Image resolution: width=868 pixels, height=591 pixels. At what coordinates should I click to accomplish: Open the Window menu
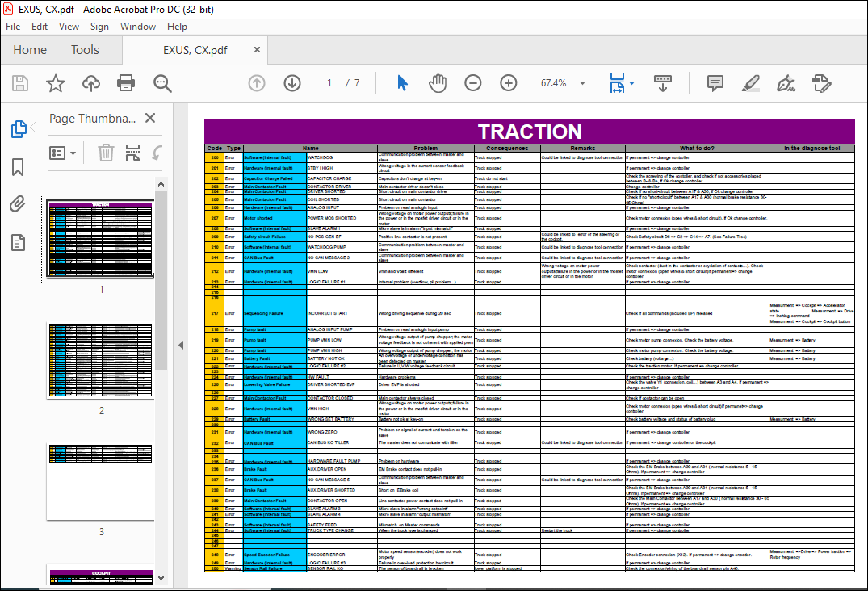coord(138,27)
